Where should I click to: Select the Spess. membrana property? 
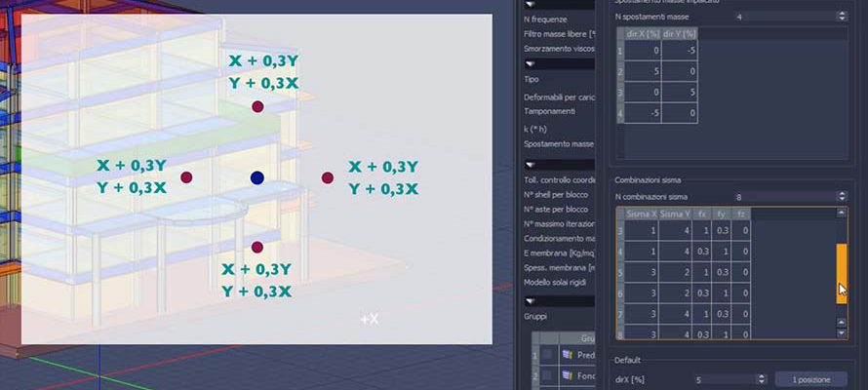pos(559,268)
